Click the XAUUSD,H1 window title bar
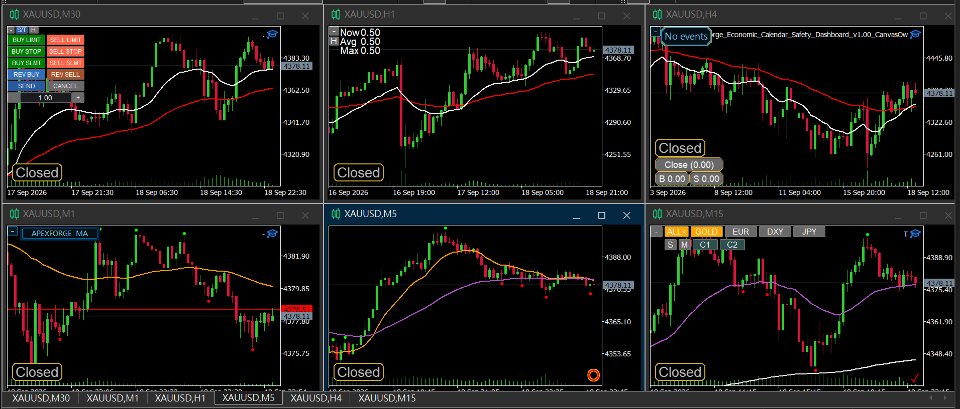Image resolution: width=960 pixels, height=409 pixels. point(482,15)
